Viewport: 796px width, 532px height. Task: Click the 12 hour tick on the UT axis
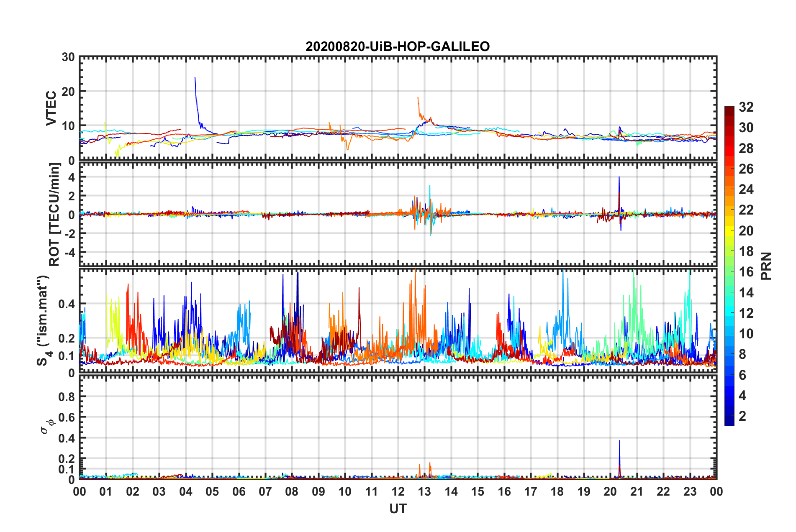[398, 491]
